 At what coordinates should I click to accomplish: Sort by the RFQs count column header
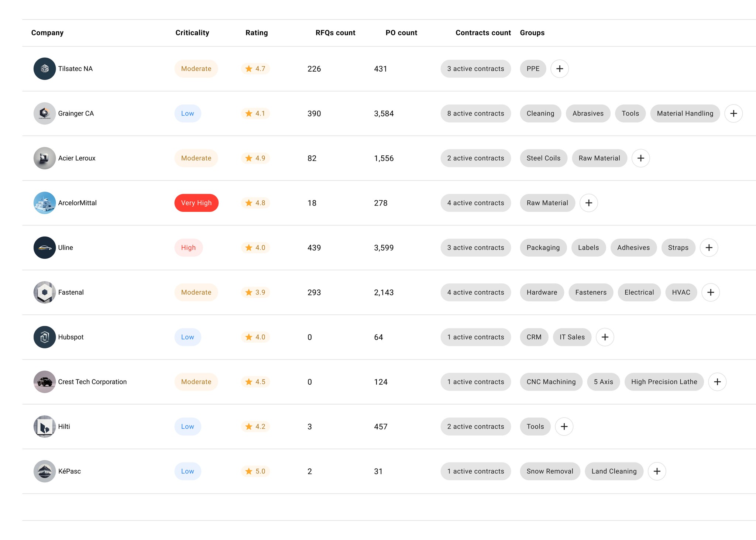(335, 33)
